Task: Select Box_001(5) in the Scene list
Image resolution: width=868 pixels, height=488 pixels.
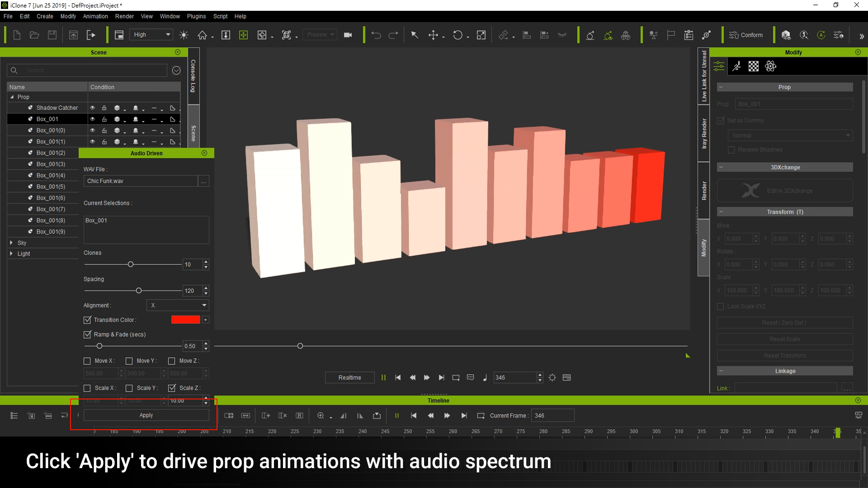Action: (51, 187)
